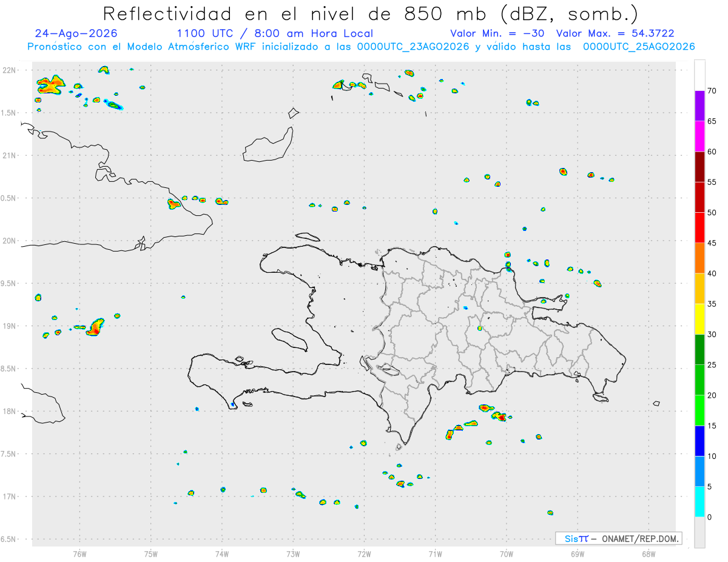Click the latitude axis label '7.5N'
The height and width of the screenshot is (562, 728).
pyautogui.click(x=9, y=454)
